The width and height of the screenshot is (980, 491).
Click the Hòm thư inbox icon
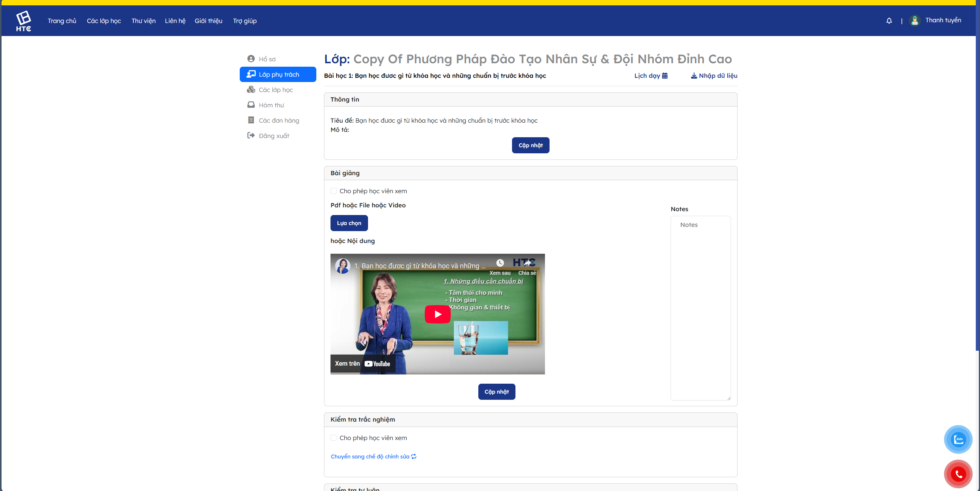[x=251, y=105]
